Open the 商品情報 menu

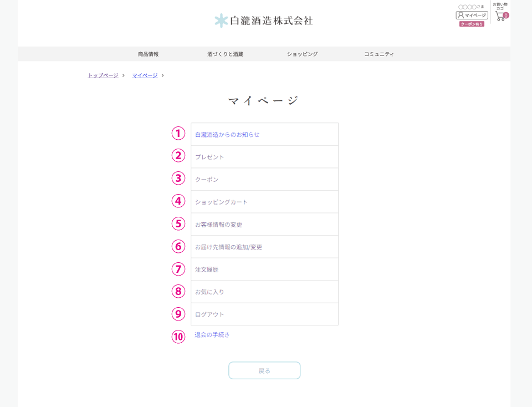pyautogui.click(x=149, y=54)
